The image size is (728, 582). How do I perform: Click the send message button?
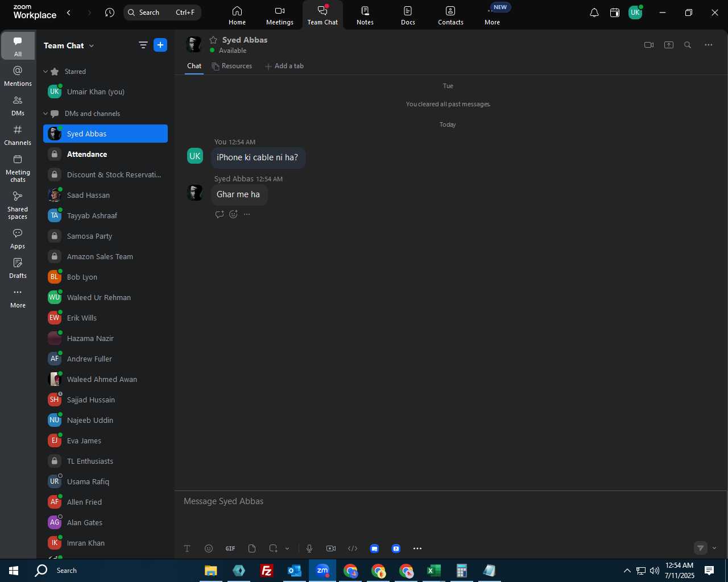coord(701,548)
